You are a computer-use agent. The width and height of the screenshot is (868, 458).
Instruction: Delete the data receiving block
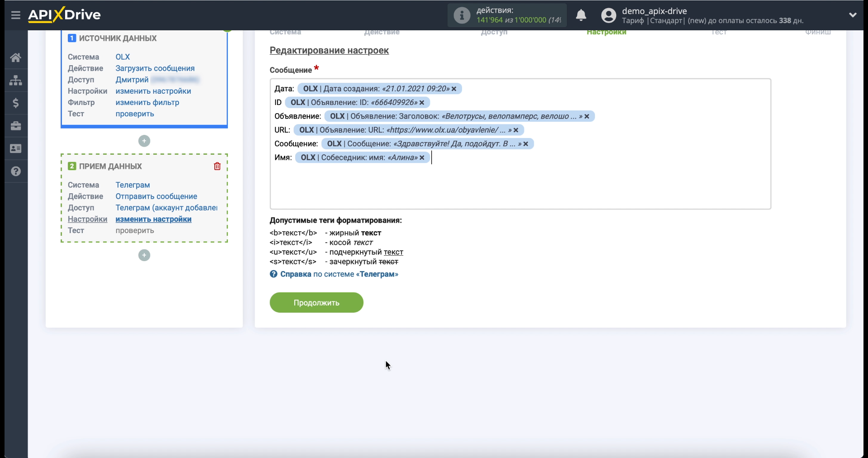[x=217, y=166]
